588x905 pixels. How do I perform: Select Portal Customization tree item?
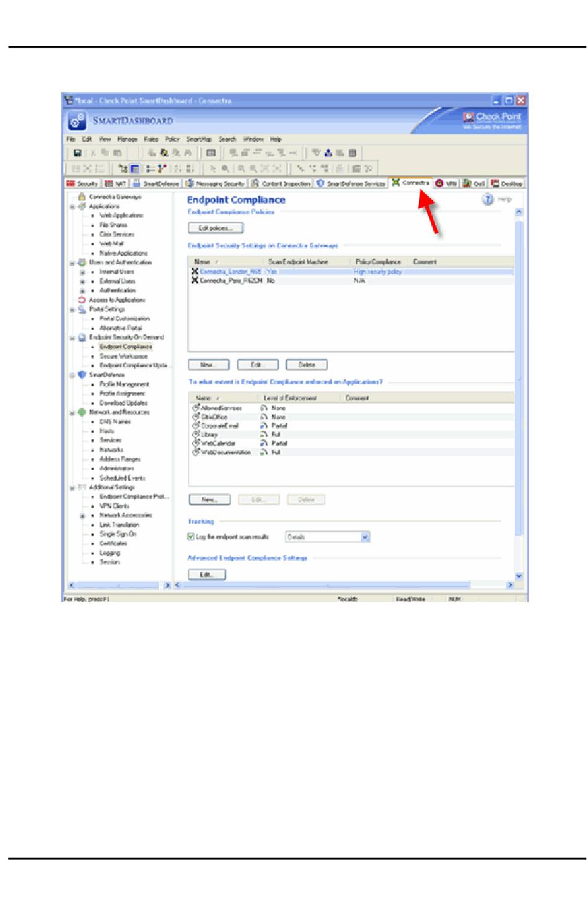tap(124, 318)
